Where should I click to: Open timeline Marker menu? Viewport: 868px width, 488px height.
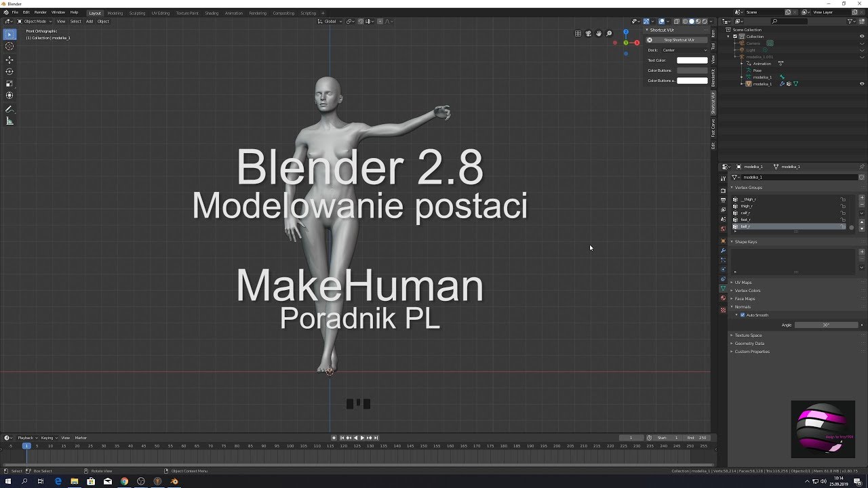[81, 438]
